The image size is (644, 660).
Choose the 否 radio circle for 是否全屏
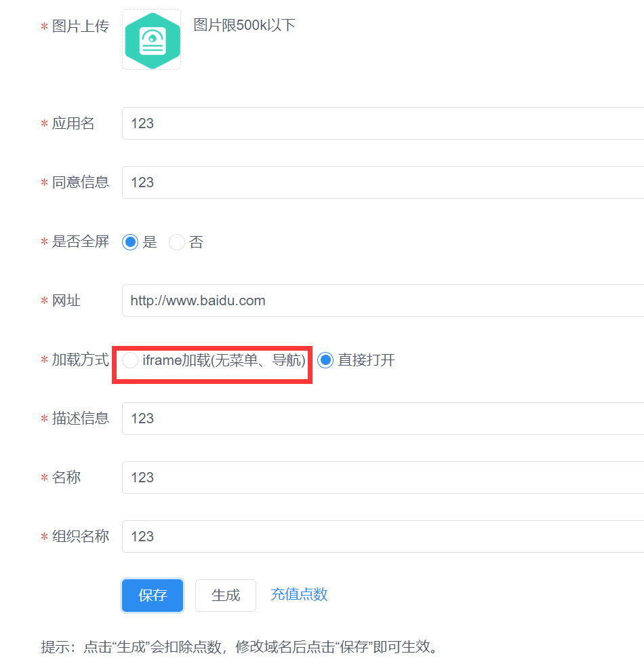177,242
